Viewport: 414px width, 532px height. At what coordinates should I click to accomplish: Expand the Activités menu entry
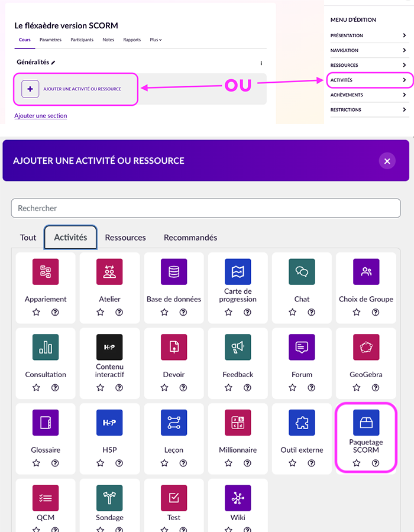[x=368, y=80]
